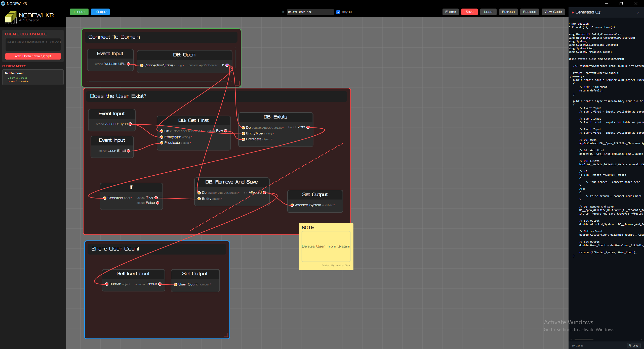The width and height of the screenshot is (644, 349).
Task: Close the Generated C# panel
Action: 638,13
